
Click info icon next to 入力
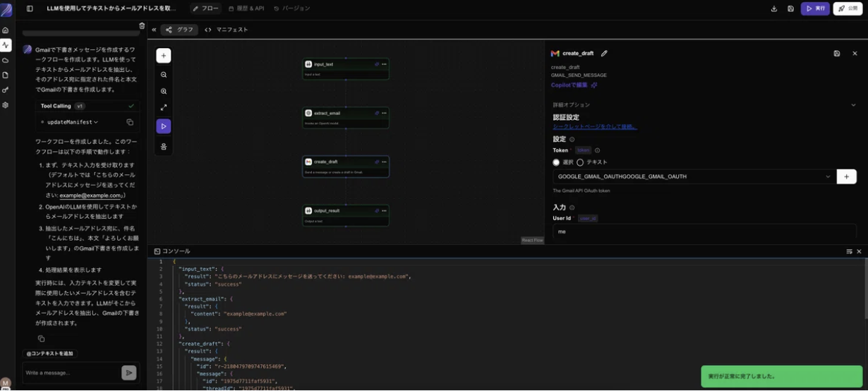pyautogui.click(x=572, y=207)
